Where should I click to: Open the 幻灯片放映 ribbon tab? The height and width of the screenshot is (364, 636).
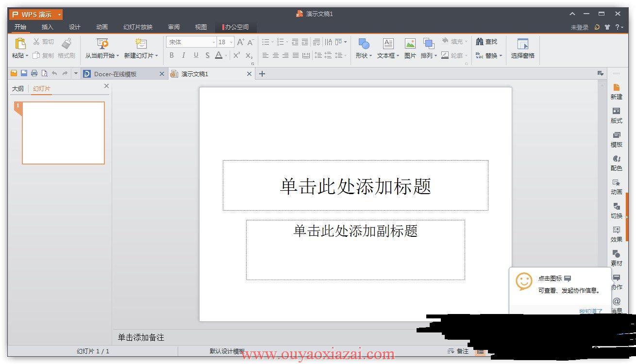coord(138,27)
